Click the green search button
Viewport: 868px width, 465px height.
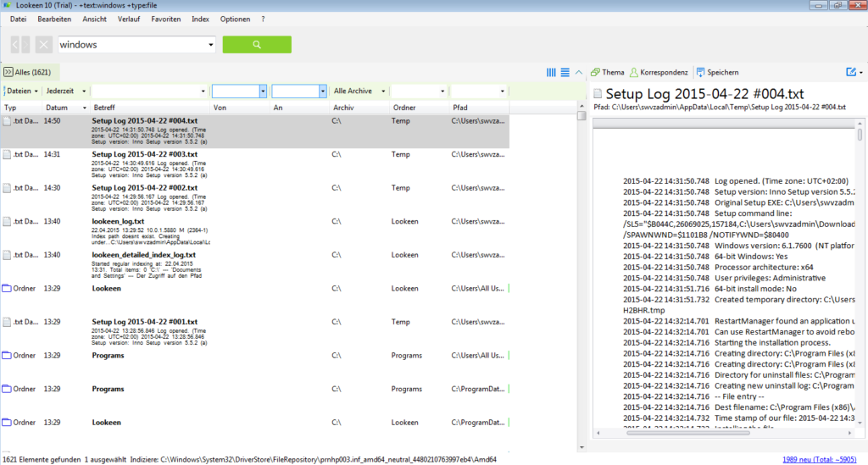tap(257, 45)
